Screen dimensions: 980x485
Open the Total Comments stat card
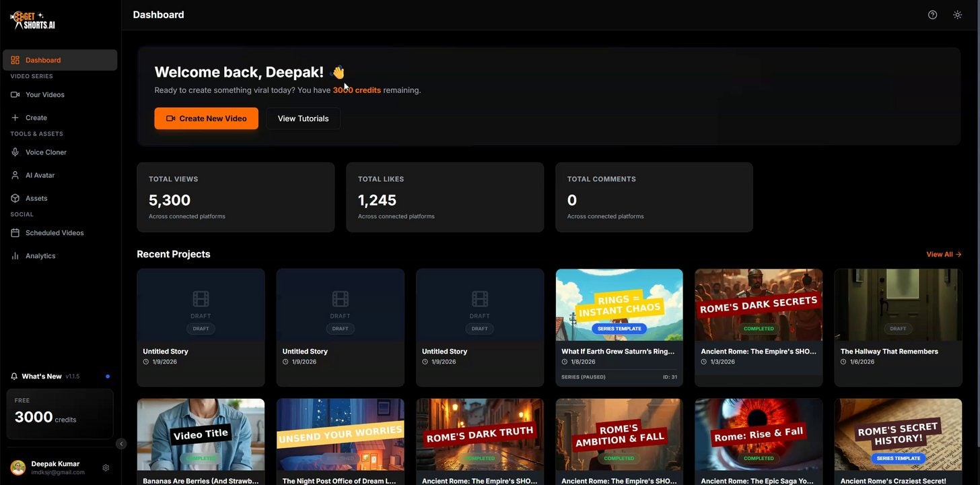654,197
